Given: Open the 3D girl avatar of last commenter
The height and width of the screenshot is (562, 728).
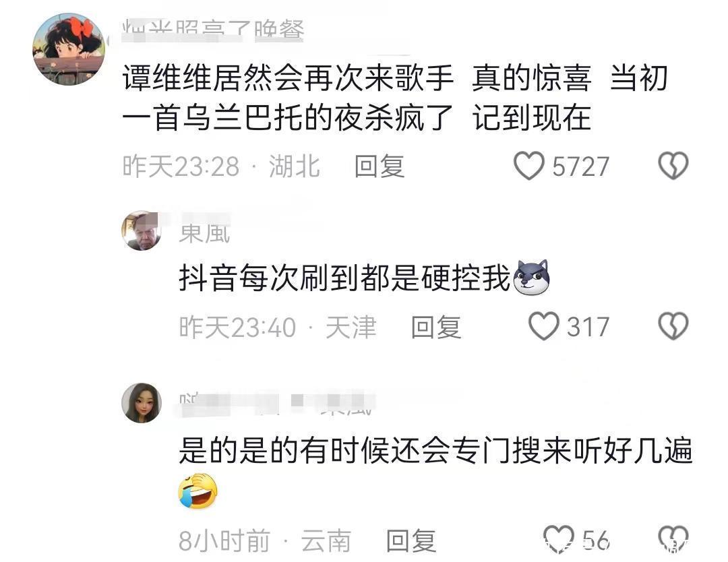Looking at the screenshot, I should [x=142, y=403].
